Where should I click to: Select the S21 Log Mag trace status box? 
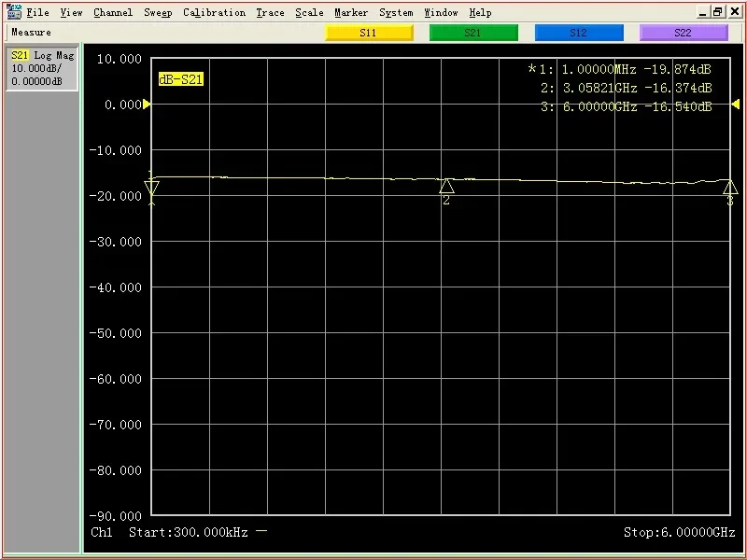pyautogui.click(x=42, y=68)
